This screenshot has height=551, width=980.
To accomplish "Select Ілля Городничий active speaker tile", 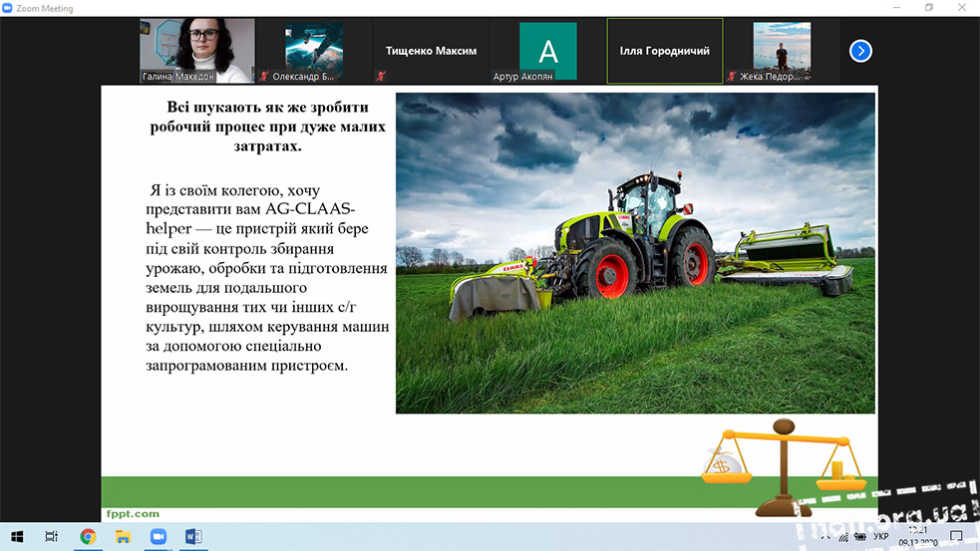I will coord(665,51).
